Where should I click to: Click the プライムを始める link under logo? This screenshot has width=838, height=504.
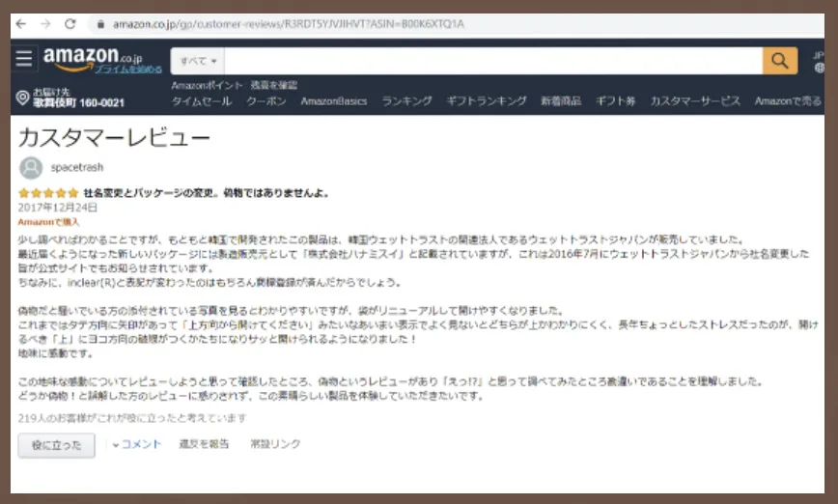[128, 69]
